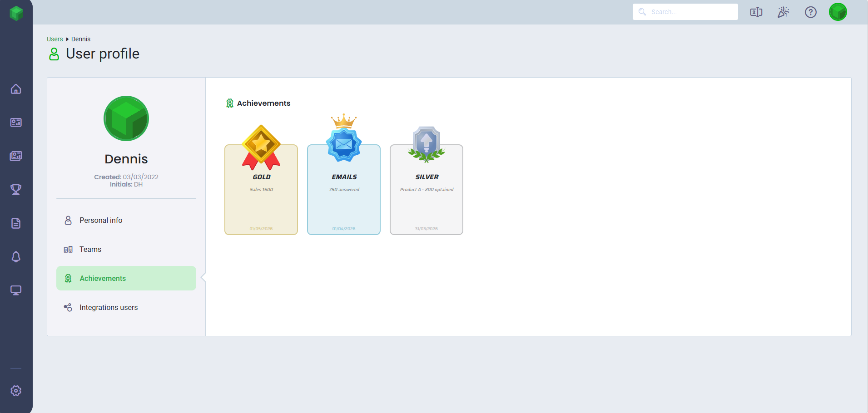868x413 pixels.
Task: Click the green cube logo
Action: coord(16,13)
